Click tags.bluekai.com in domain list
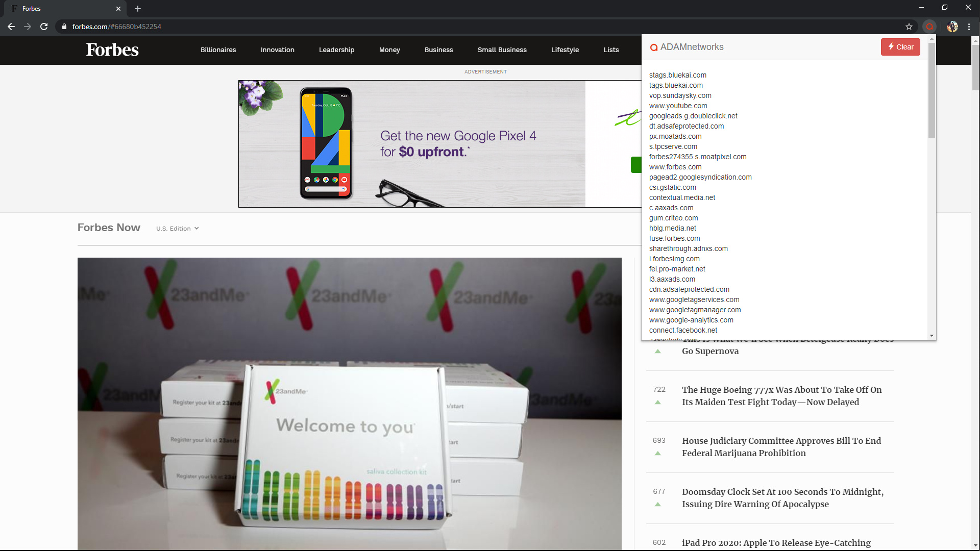980x551 pixels. [x=676, y=85]
